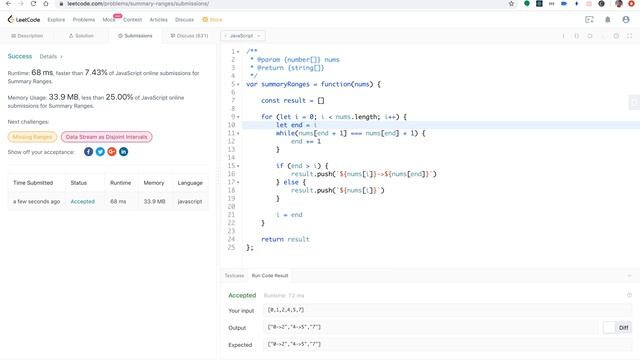The image size is (640, 360).
Task: Fold the while loop at line 11
Action: point(238,133)
